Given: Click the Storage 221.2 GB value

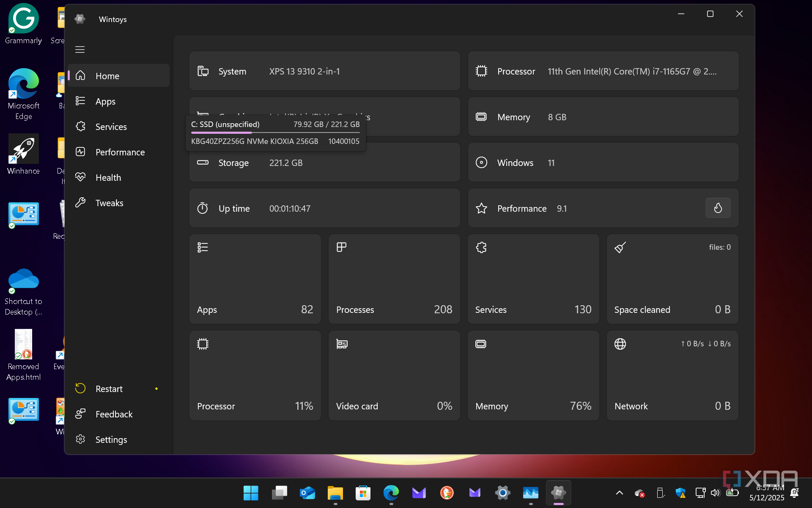Looking at the screenshot, I should pyautogui.click(x=286, y=163).
